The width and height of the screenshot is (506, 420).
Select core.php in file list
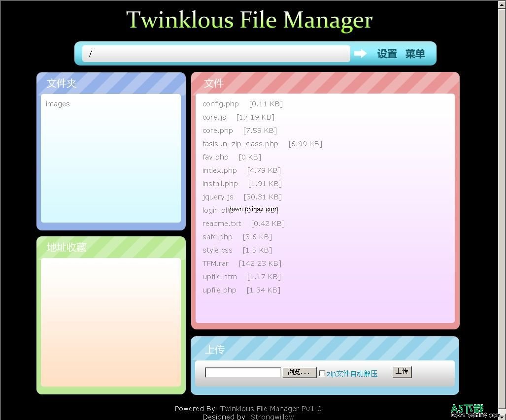(217, 130)
